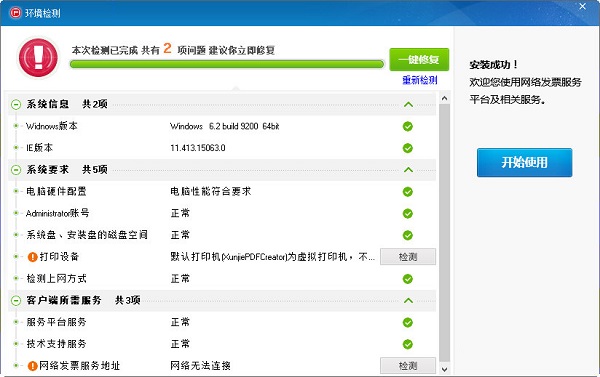This screenshot has height=377, width=600.
Task: Click green check icon for Administrator账号 row
Action: 408,214
